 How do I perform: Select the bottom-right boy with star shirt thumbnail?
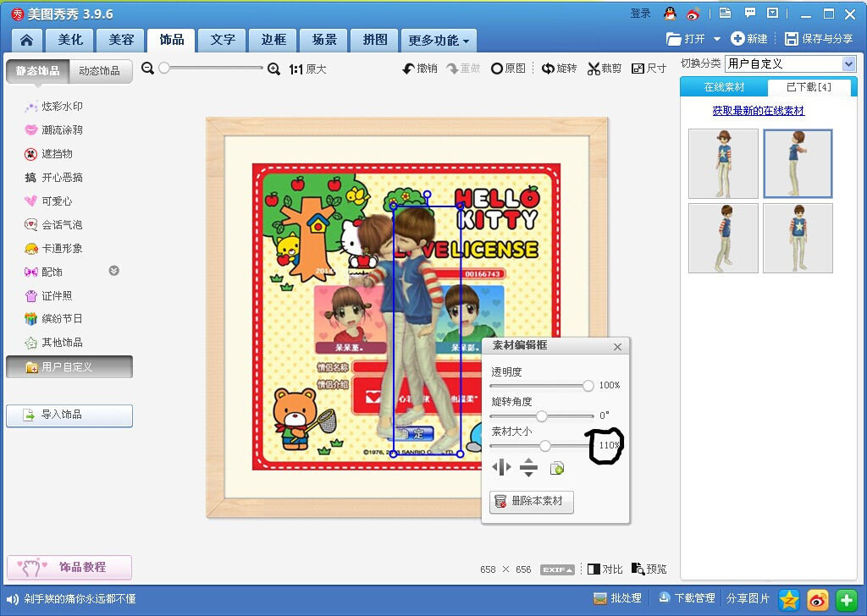pos(798,238)
